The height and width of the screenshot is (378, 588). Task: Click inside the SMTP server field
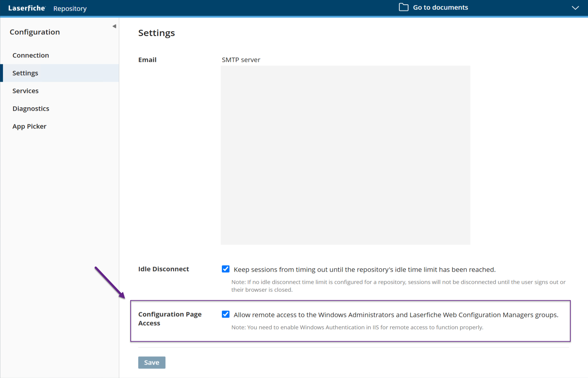[346, 155]
